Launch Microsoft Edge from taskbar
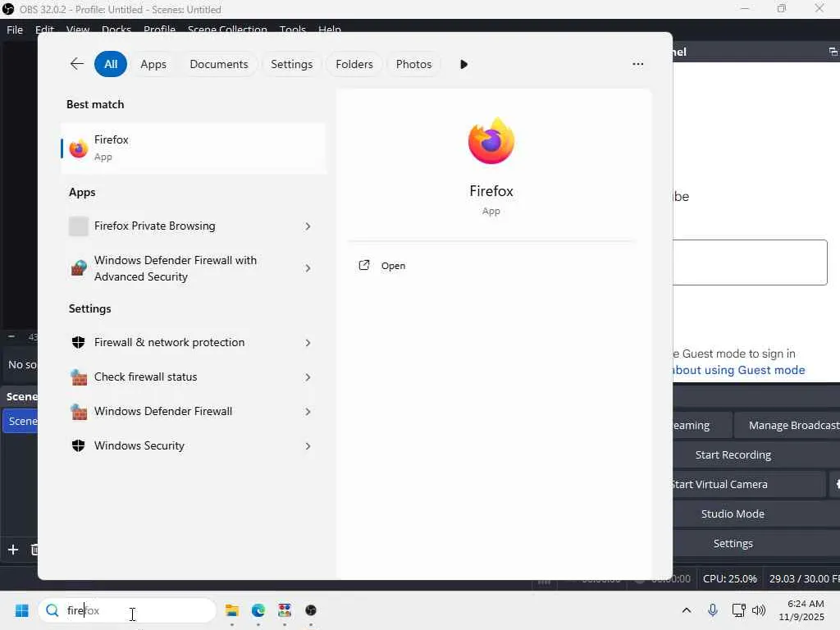The image size is (840, 630). click(258, 610)
